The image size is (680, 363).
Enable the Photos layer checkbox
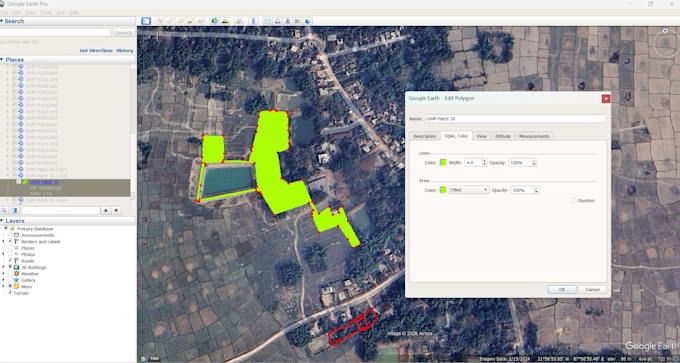coord(10,254)
